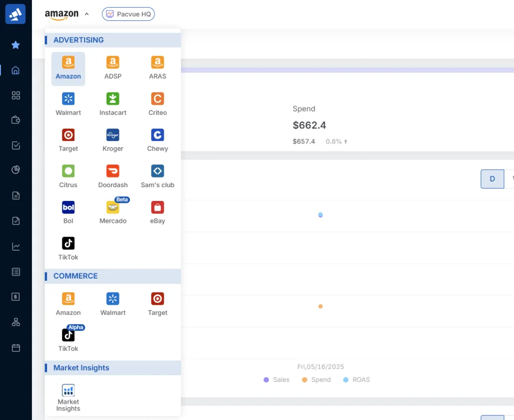Select eBay advertising platform
This screenshot has width=514, height=420.
point(158,212)
